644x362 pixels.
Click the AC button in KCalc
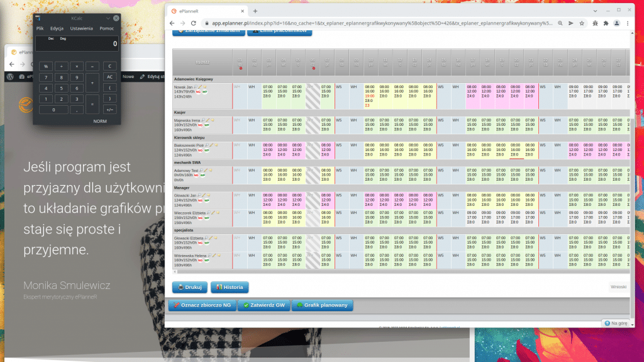tap(109, 77)
